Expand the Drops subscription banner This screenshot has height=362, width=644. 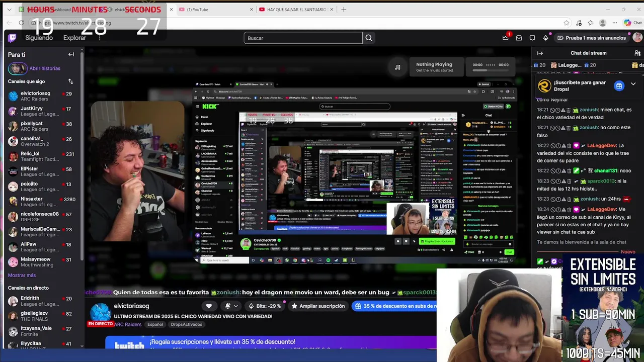point(633,84)
